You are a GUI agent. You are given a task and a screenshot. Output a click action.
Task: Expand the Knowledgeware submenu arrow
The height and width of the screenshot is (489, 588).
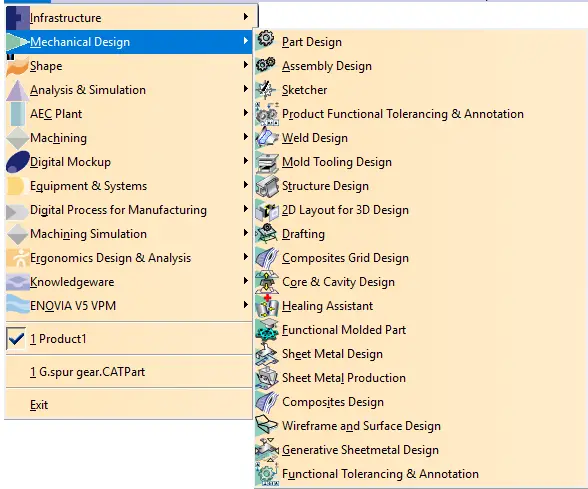pos(246,281)
